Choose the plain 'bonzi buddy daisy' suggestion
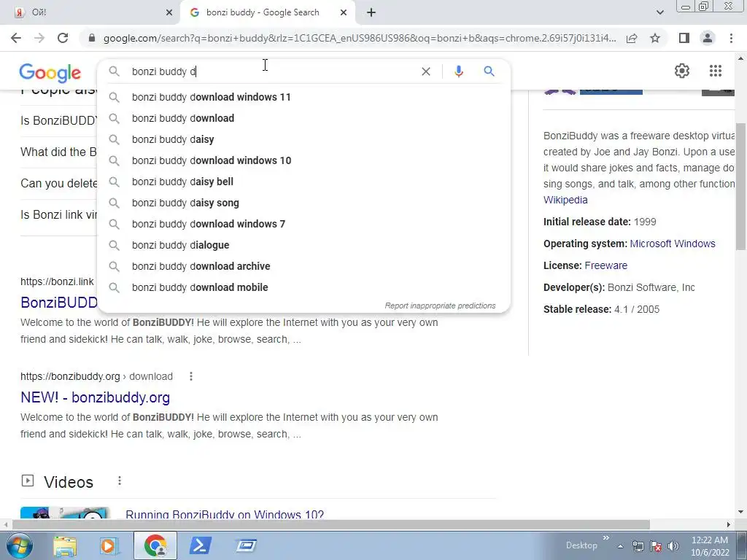Screen dimensions: 747x560 pos(304,139)
